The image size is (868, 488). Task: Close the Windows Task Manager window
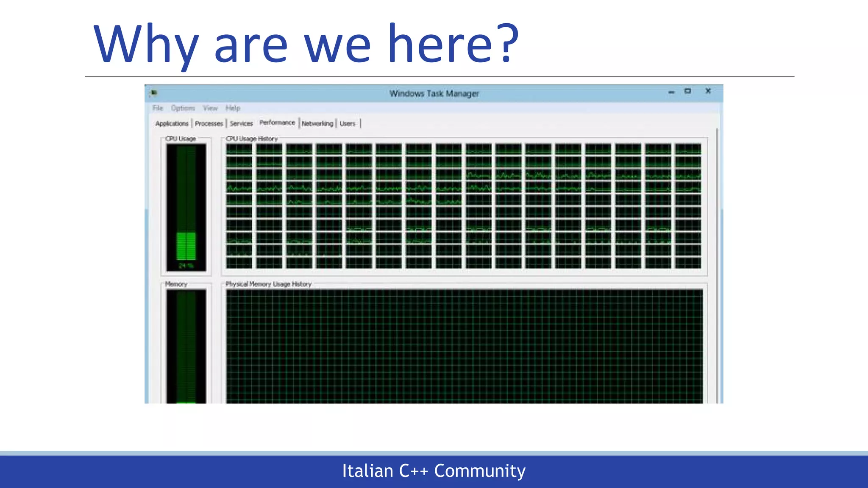(x=708, y=91)
